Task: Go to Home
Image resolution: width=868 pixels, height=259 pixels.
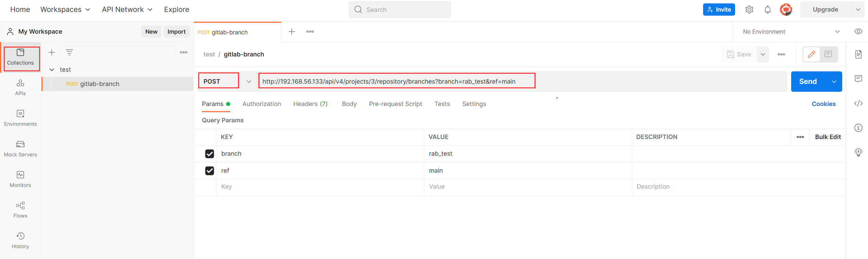Action: click(20, 10)
